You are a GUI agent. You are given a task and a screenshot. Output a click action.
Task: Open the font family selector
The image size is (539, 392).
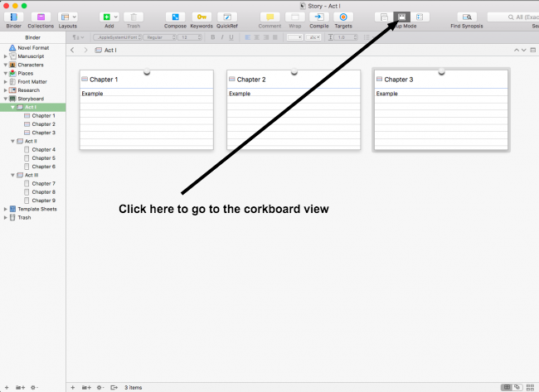click(117, 37)
